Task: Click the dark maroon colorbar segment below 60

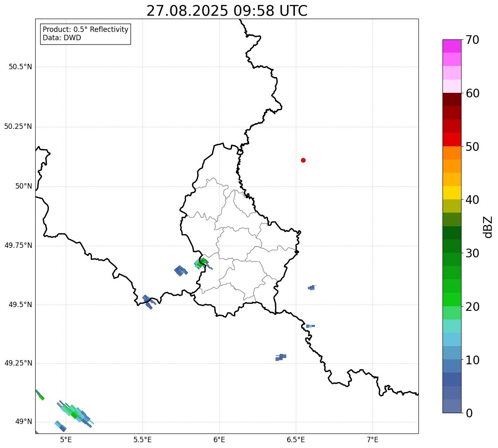Action: (452, 99)
